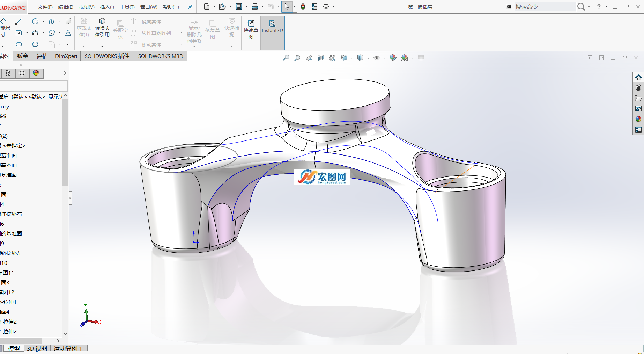Open the 编辑(E) menu

[x=66, y=7]
